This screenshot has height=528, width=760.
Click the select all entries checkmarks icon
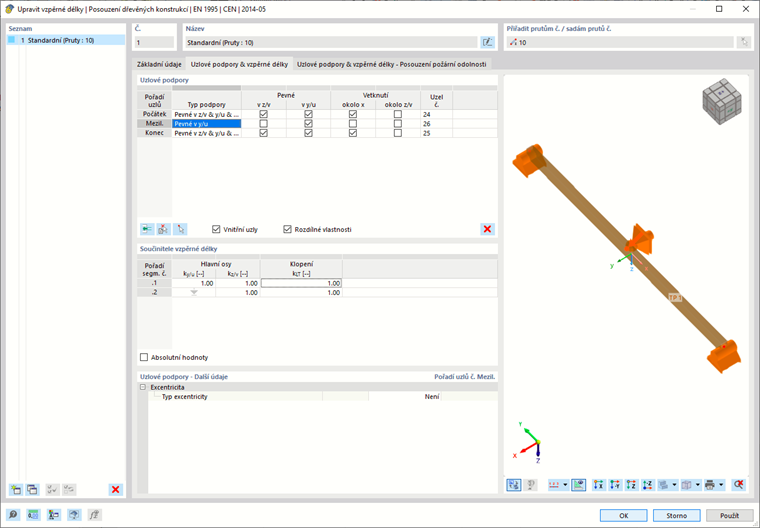coord(52,489)
